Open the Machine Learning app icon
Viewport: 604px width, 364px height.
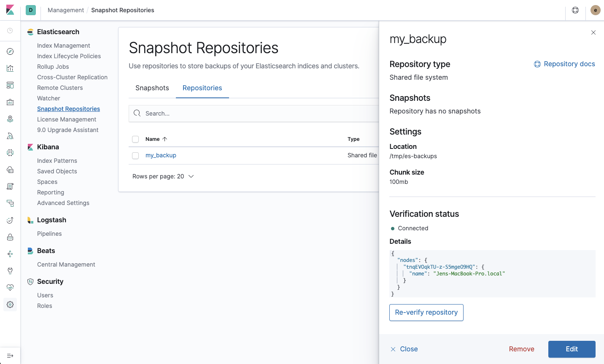pos(10,152)
